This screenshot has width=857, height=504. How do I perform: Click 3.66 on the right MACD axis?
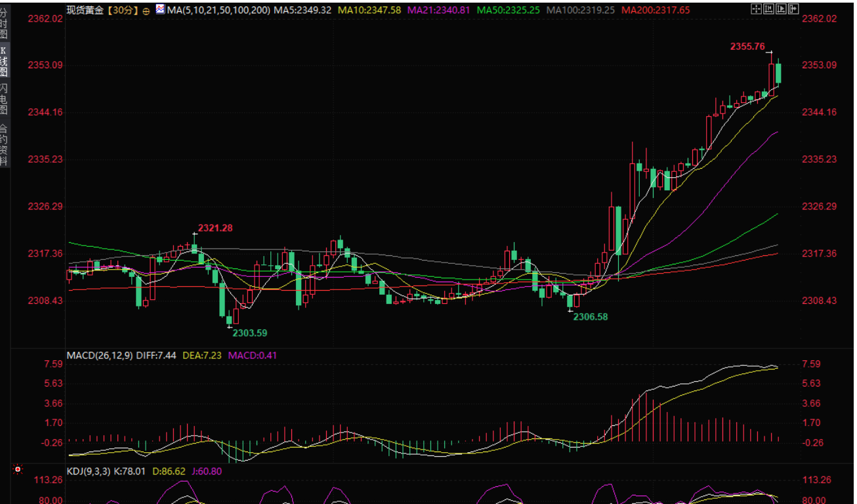point(811,404)
